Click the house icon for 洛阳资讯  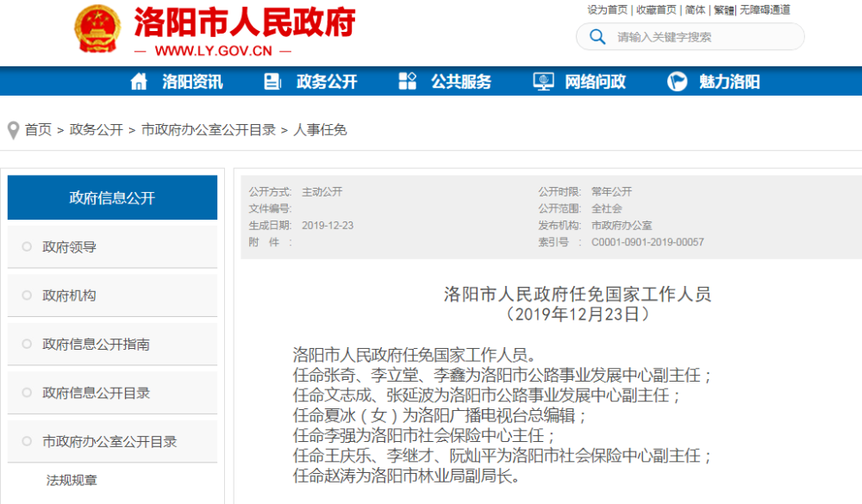point(139,82)
